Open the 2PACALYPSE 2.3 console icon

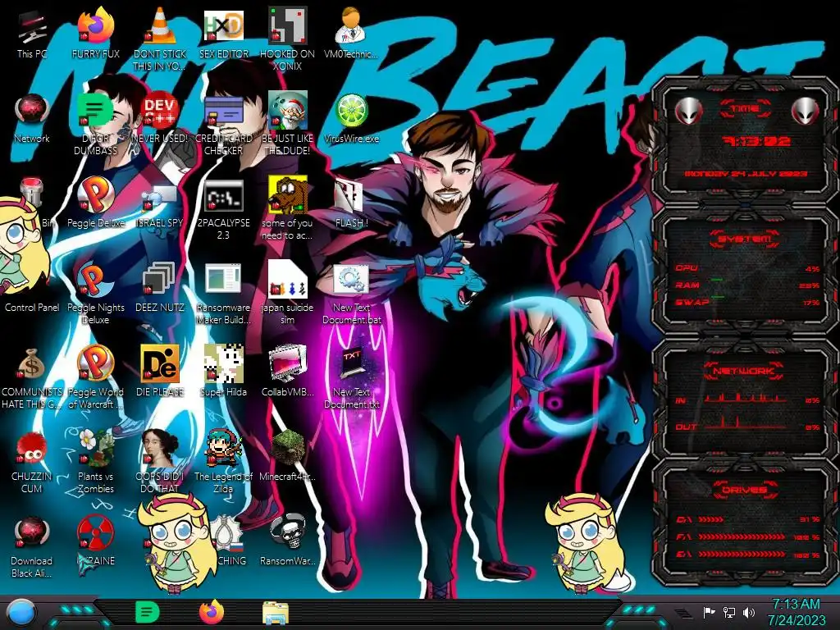tap(223, 196)
